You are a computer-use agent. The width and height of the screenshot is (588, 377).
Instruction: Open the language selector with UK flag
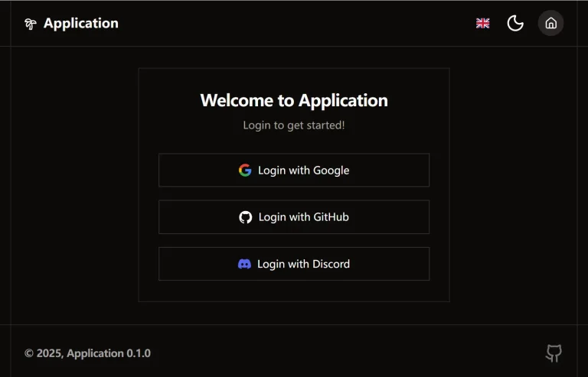point(482,23)
